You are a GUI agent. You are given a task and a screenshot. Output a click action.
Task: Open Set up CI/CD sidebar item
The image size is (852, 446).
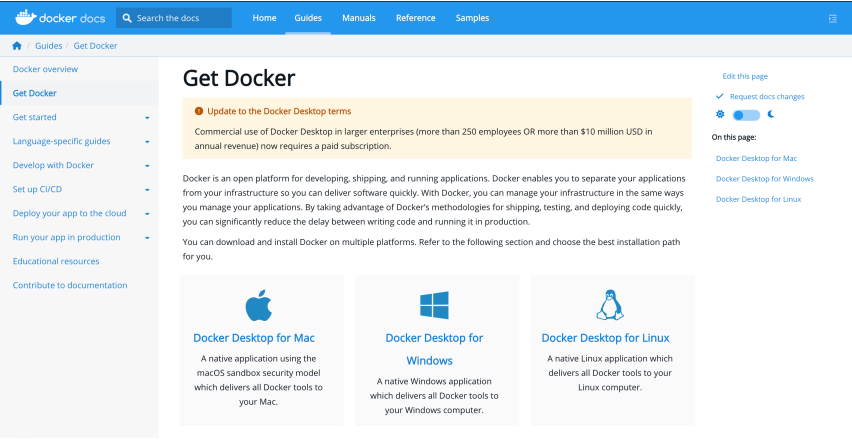(x=37, y=189)
